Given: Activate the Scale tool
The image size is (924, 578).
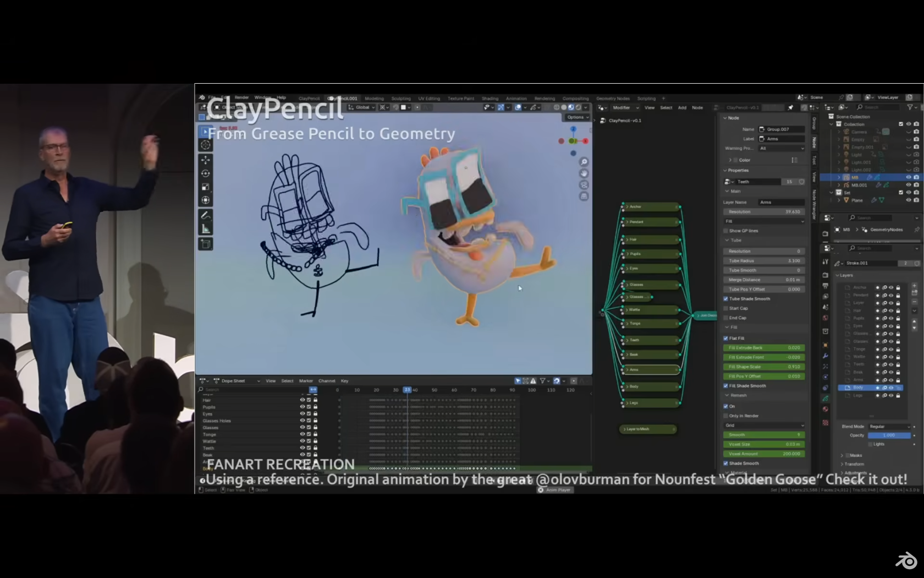Looking at the screenshot, I should (x=206, y=187).
